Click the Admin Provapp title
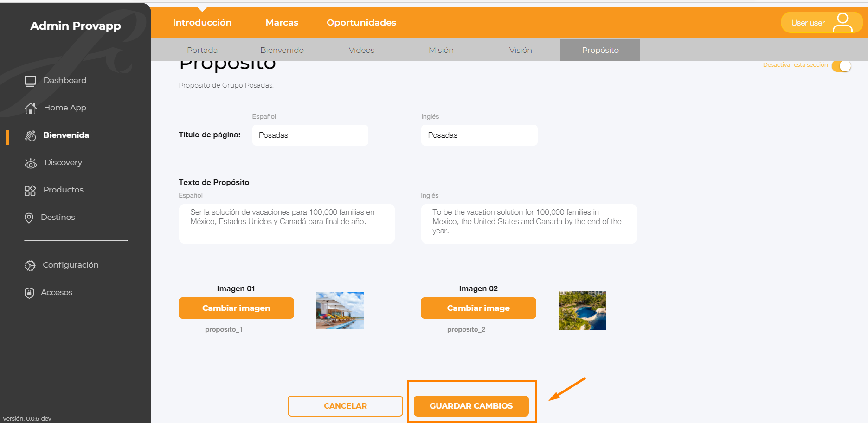The width and height of the screenshot is (868, 423). [x=76, y=26]
